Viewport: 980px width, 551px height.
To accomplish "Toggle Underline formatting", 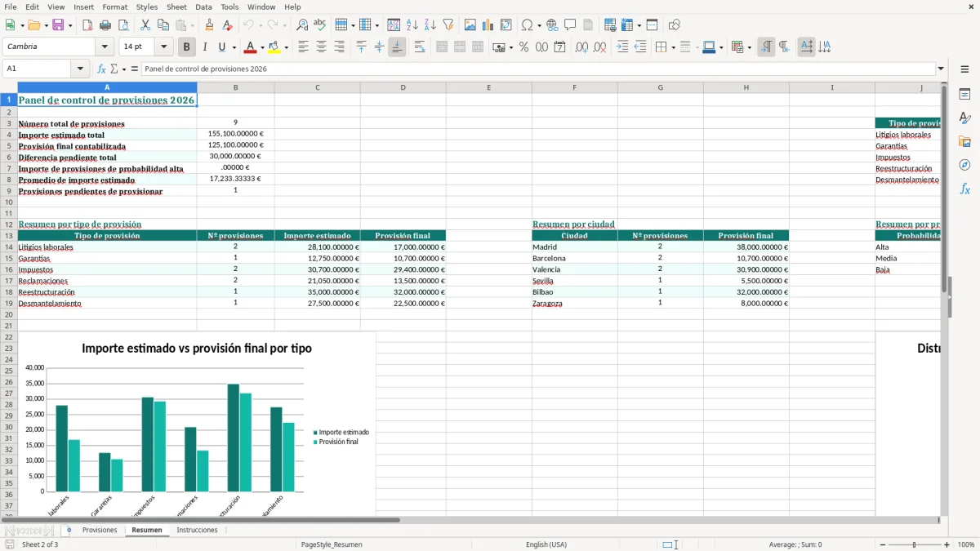I will pyautogui.click(x=221, y=47).
